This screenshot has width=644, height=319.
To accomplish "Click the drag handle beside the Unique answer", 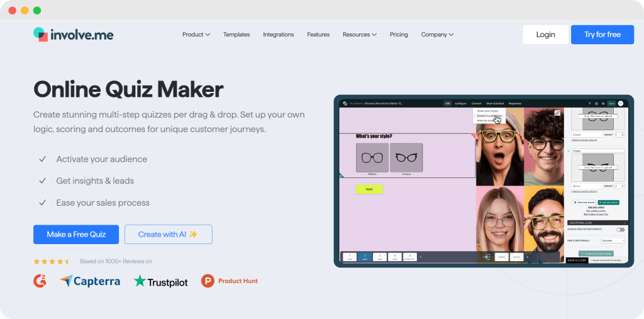I will point(569,151).
